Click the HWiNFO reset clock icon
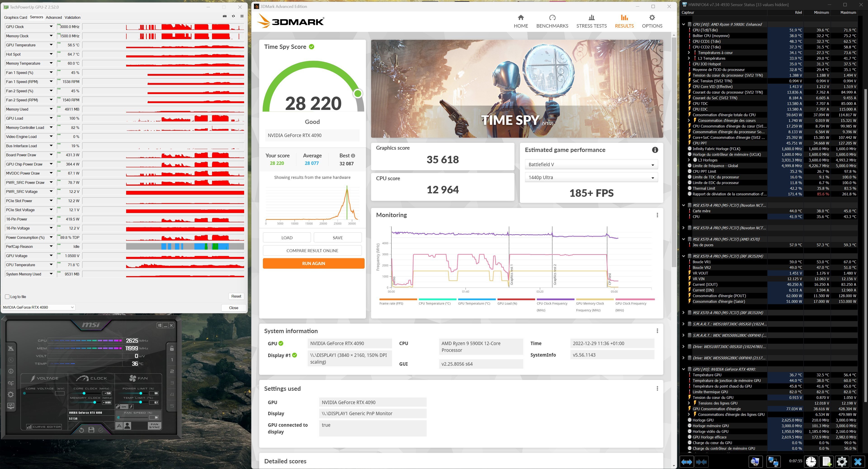The height and width of the screenshot is (469, 868). [x=811, y=462]
